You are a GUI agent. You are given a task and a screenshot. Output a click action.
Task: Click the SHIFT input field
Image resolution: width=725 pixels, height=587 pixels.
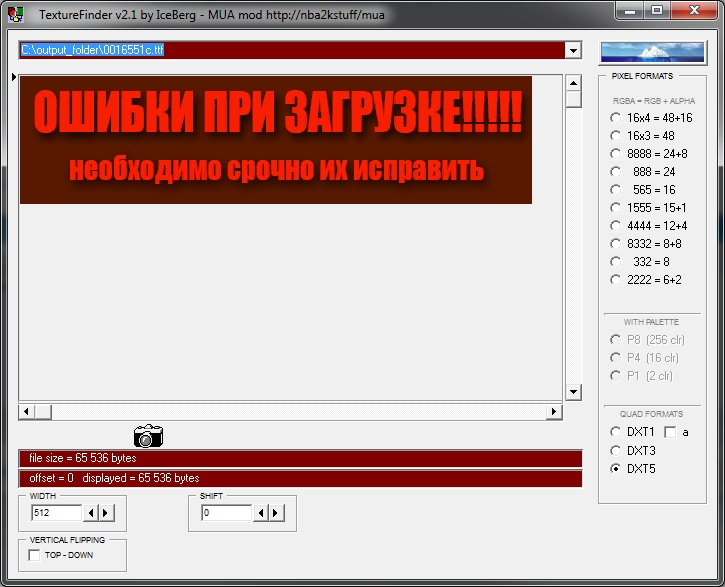[x=225, y=513]
